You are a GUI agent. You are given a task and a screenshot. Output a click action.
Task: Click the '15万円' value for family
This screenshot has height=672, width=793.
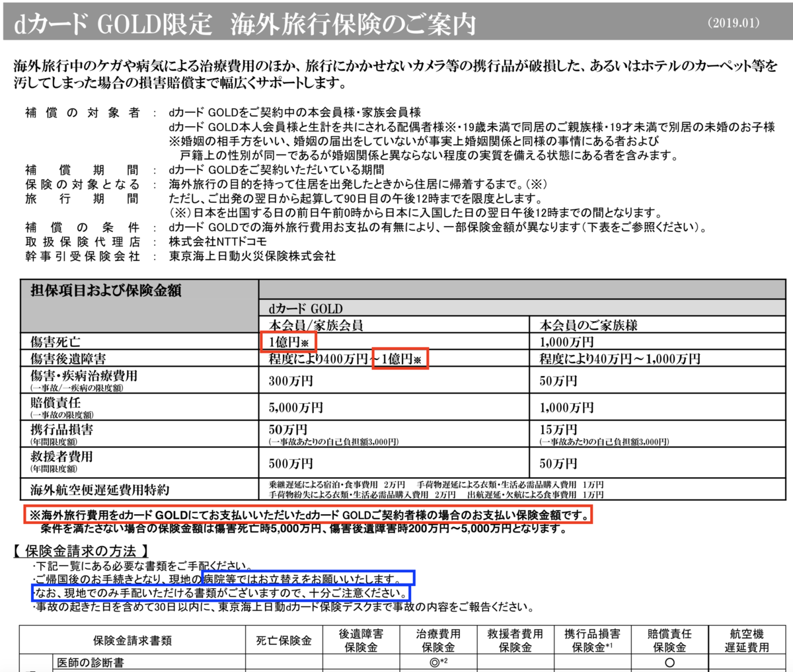pos(558,430)
